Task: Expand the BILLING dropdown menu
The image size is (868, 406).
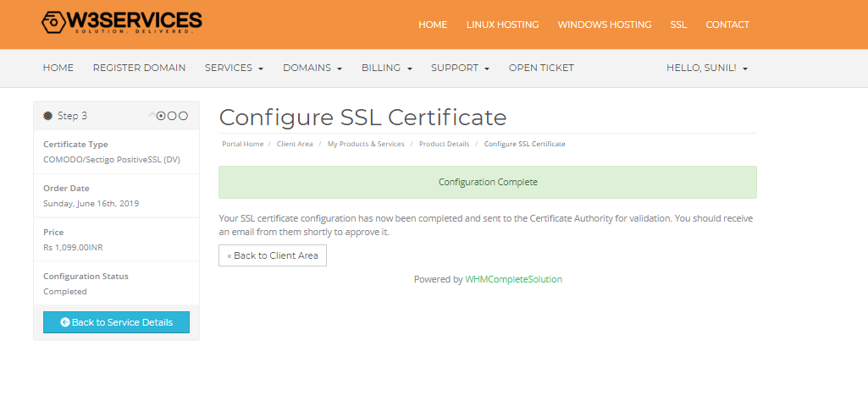Action: (386, 68)
